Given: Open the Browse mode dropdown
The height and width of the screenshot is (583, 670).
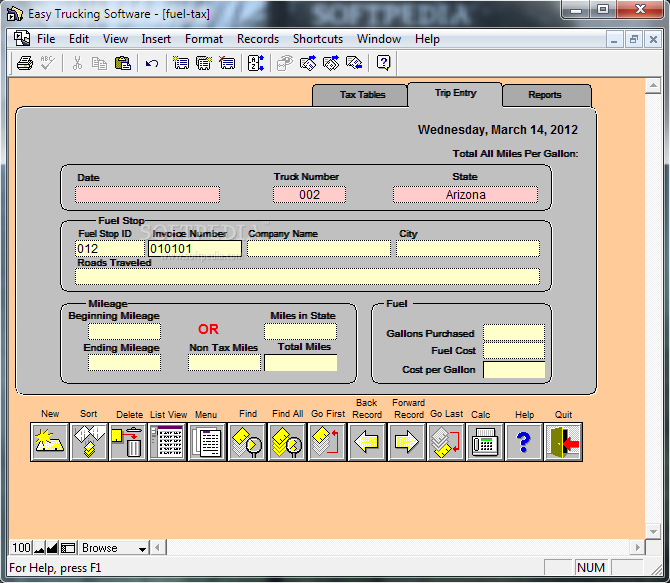Looking at the screenshot, I should tap(114, 548).
